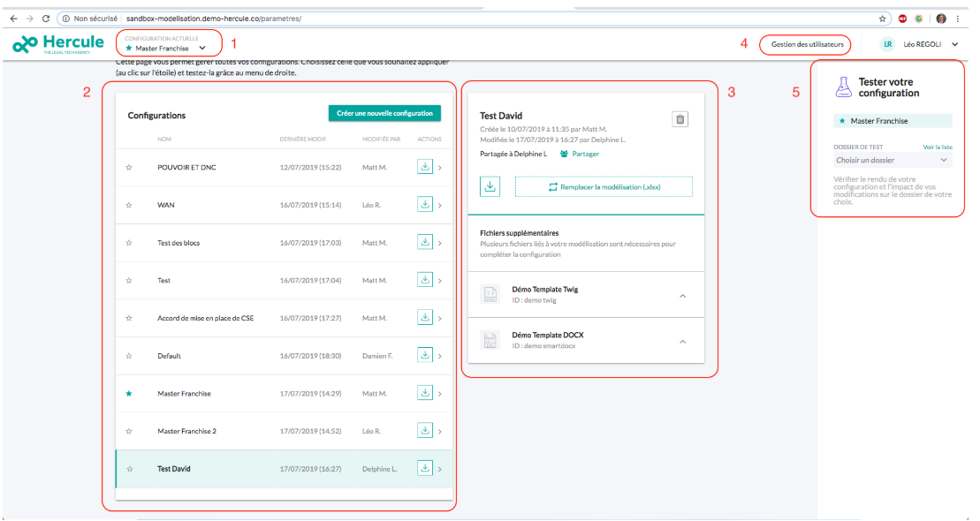
Task: Open POUVOIR ET DNC details via its arrow
Action: [440, 168]
